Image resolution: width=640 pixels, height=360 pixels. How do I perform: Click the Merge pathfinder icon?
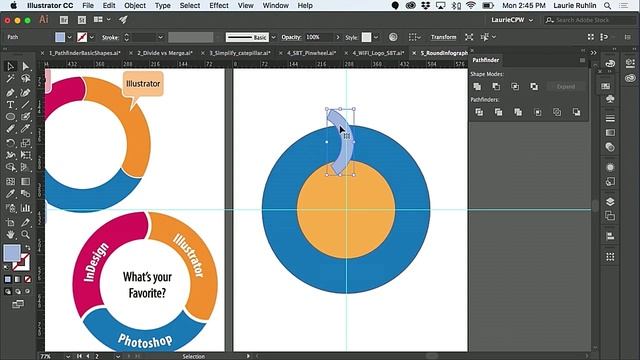pos(518,112)
